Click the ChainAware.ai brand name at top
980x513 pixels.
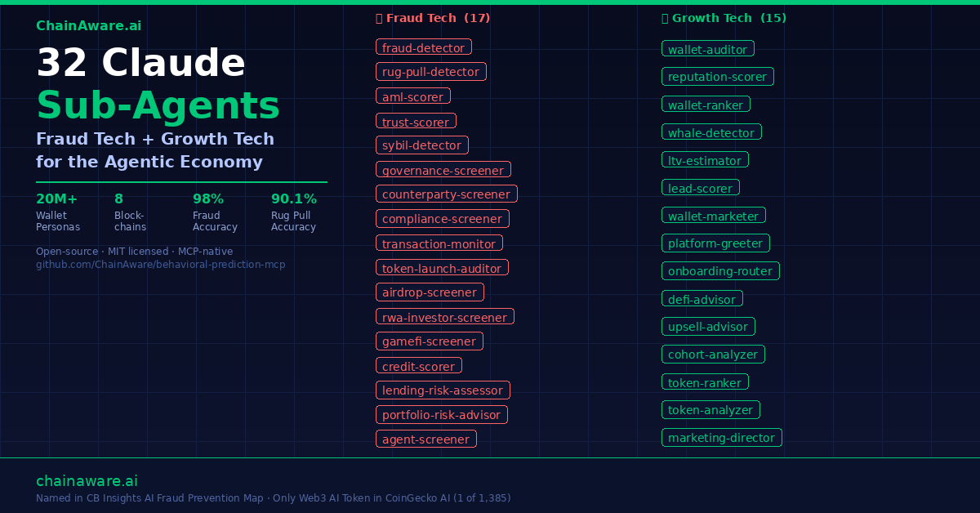(88, 25)
